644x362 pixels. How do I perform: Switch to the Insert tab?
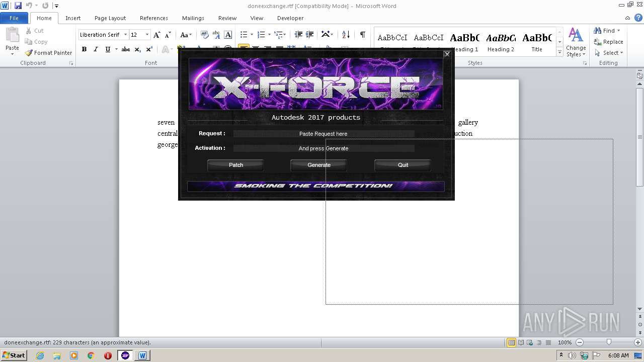73,18
